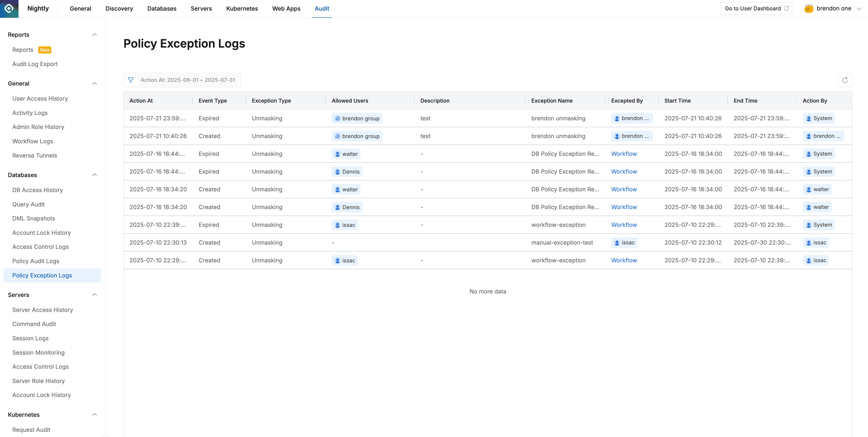Click the Action At date range filter chip
868x437 pixels.
188,80
